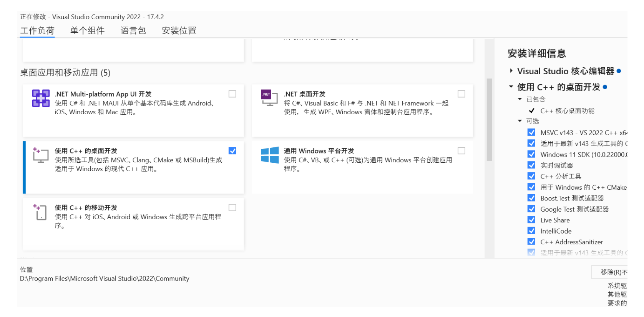The width and height of the screenshot is (644, 317).
Task: Uncheck Boost.Test 测试适配器 option
Action: coord(531,198)
